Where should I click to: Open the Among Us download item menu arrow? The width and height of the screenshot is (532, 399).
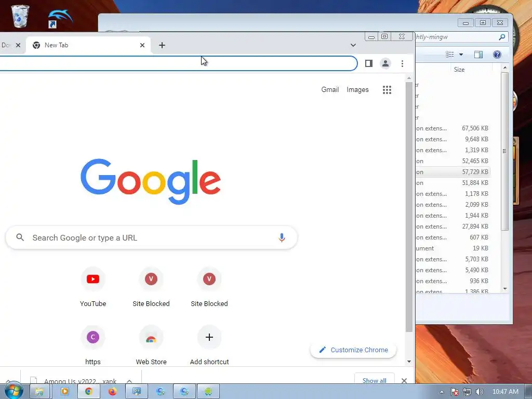(129, 381)
